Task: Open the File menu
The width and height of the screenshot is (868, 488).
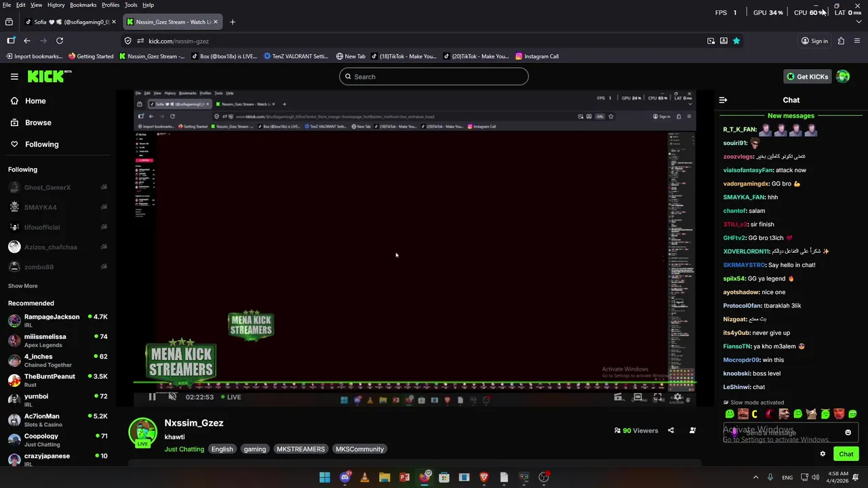Action: coord(7,5)
